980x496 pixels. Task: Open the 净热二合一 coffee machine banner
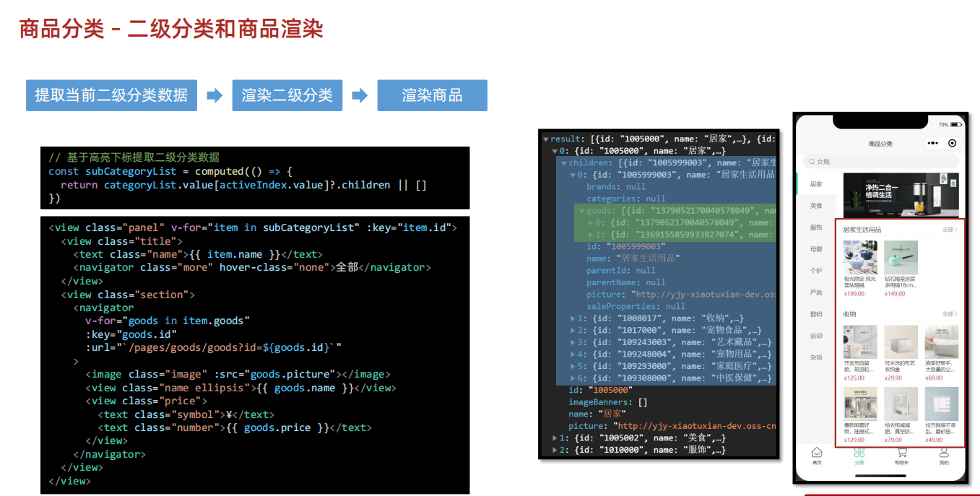coord(901,193)
